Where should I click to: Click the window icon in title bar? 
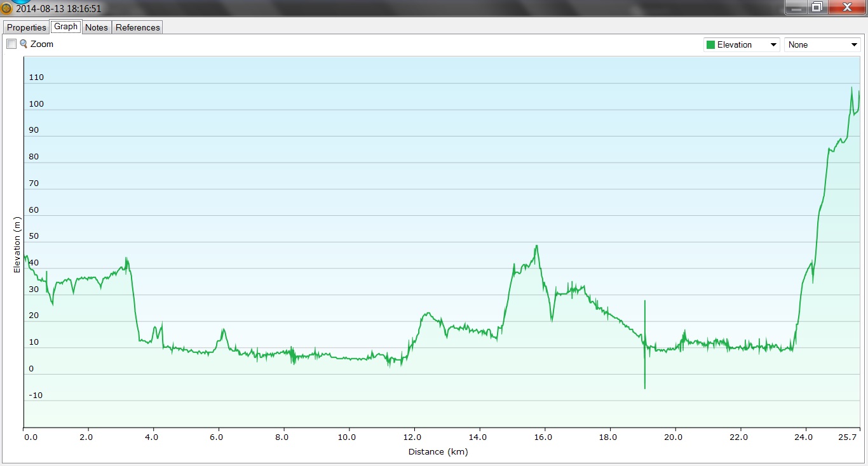click(x=6, y=8)
